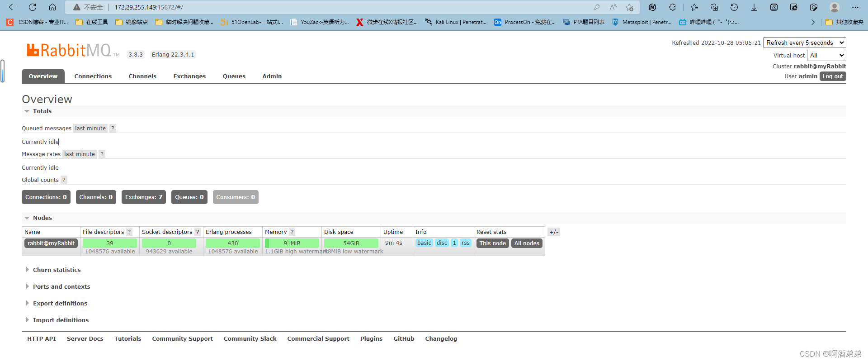This screenshot has height=362, width=868.
Task: Click the Exchanges: 7 count button
Action: click(144, 197)
